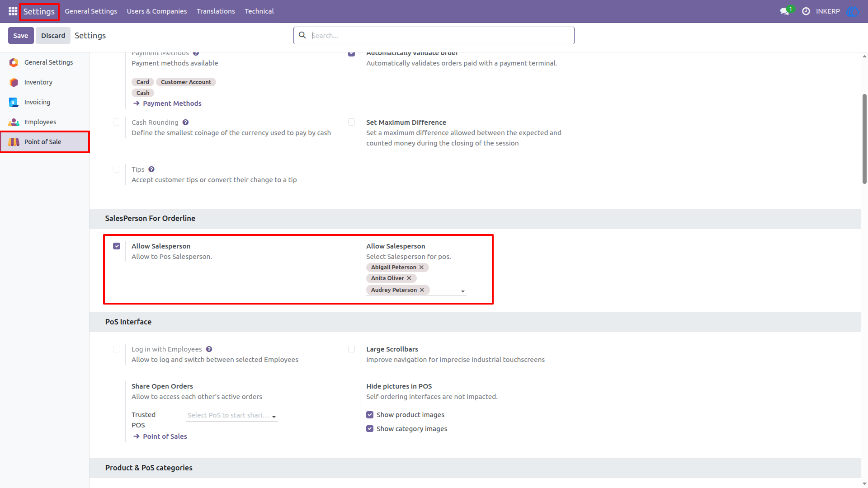The height and width of the screenshot is (488, 868).
Task: Enable Set Maximum Difference checkbox
Action: [x=351, y=122]
